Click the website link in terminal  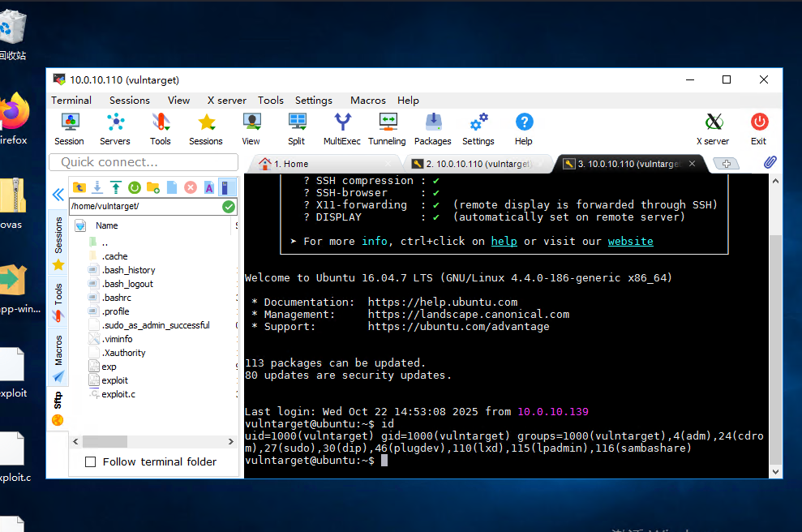point(630,242)
